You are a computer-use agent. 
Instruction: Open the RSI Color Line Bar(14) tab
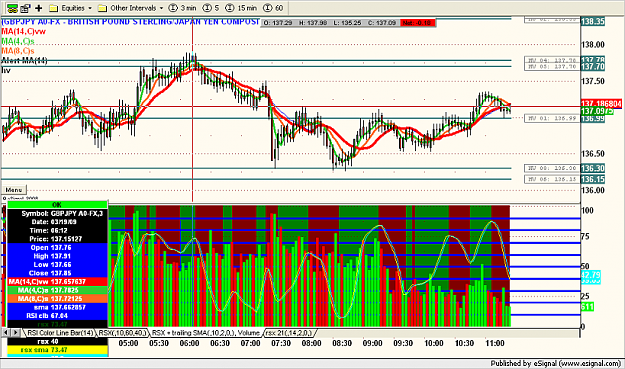pos(59,333)
